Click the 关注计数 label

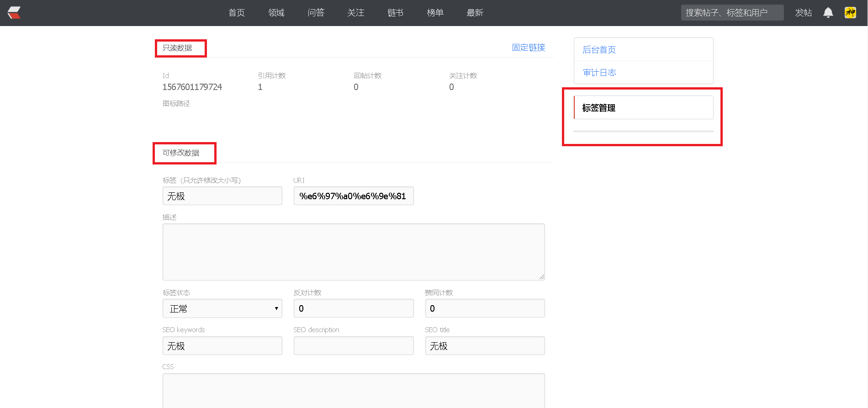pos(463,76)
